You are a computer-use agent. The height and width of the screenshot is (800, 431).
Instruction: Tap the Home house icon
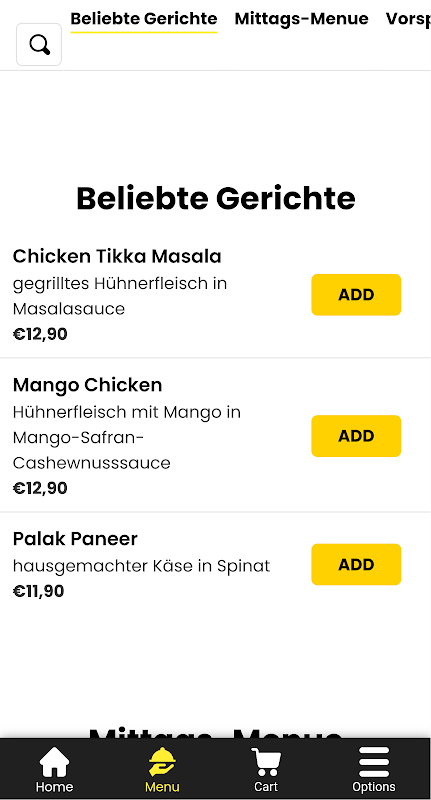54,762
